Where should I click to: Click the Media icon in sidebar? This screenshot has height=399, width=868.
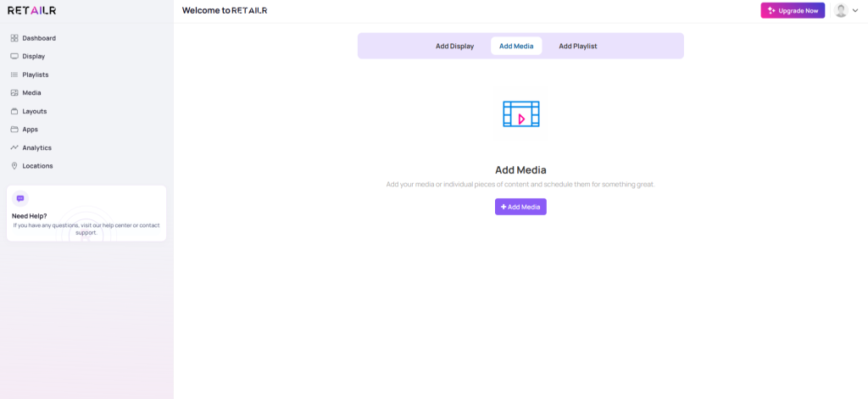[14, 93]
